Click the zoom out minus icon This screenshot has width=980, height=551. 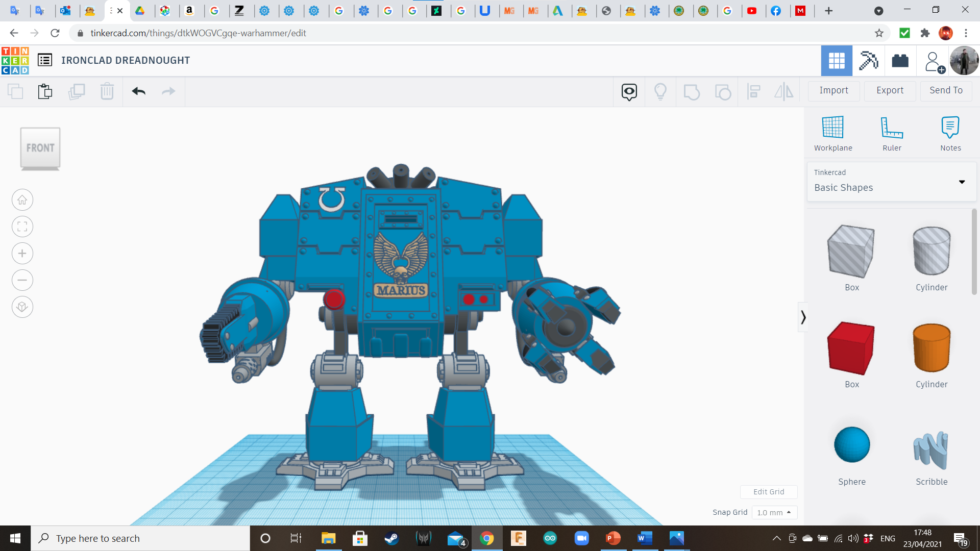click(x=22, y=280)
